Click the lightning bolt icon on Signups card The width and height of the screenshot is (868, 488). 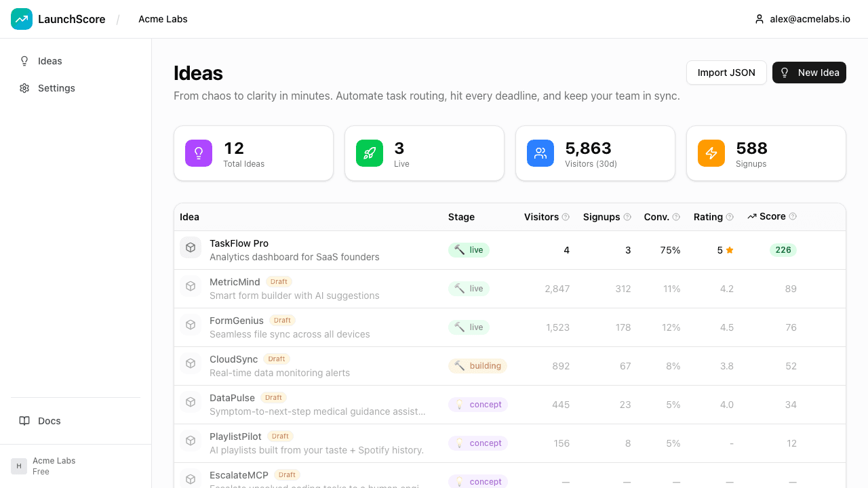point(711,153)
